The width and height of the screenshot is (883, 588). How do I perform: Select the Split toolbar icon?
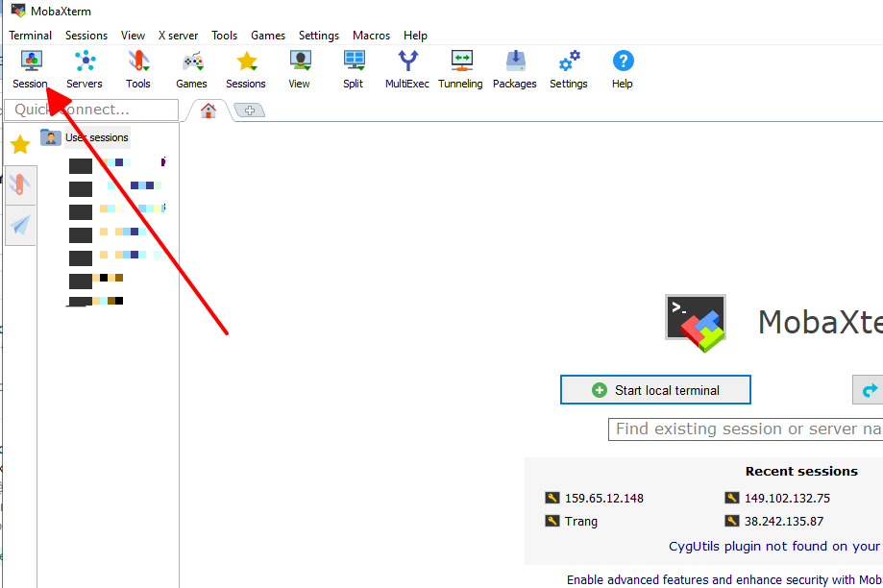coord(354,69)
